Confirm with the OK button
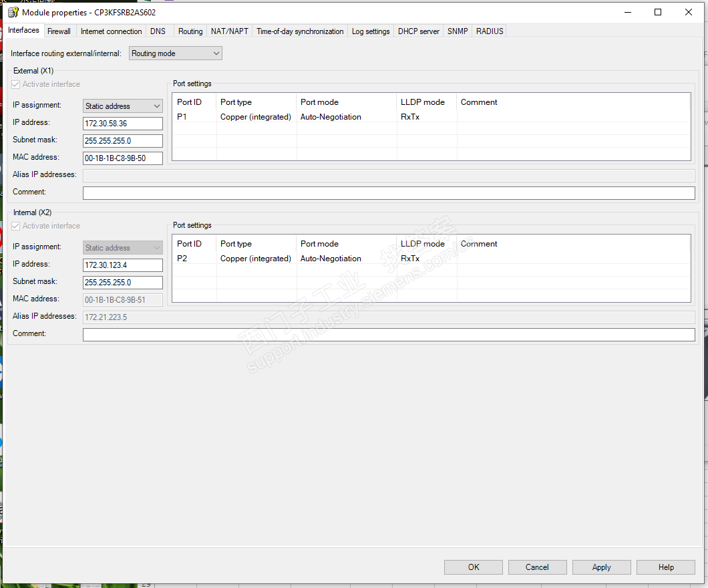 pyautogui.click(x=473, y=567)
